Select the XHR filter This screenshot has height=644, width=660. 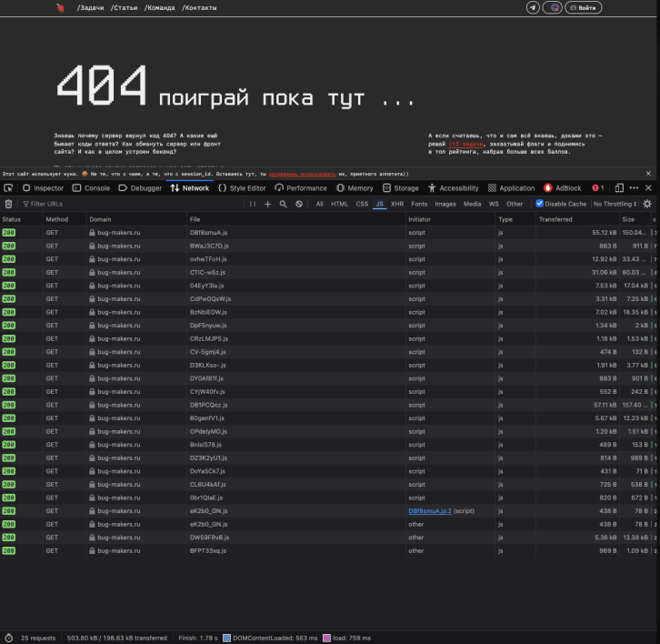click(x=397, y=204)
